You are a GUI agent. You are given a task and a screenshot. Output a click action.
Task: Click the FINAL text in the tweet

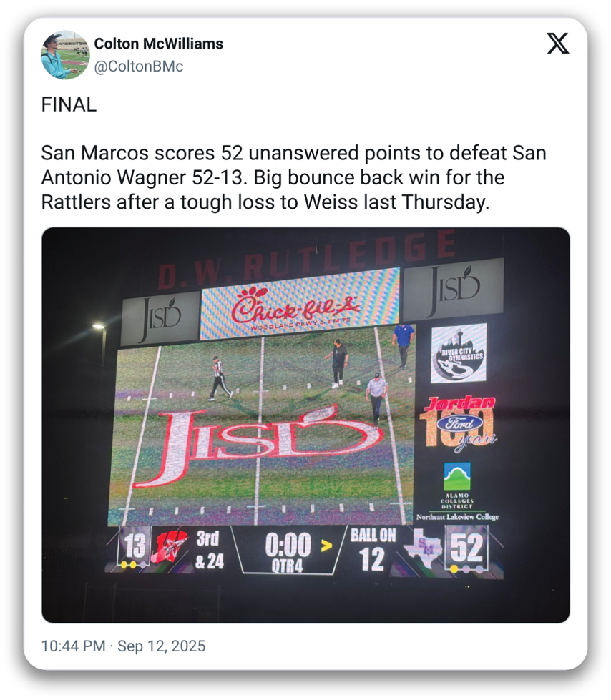click(x=69, y=105)
